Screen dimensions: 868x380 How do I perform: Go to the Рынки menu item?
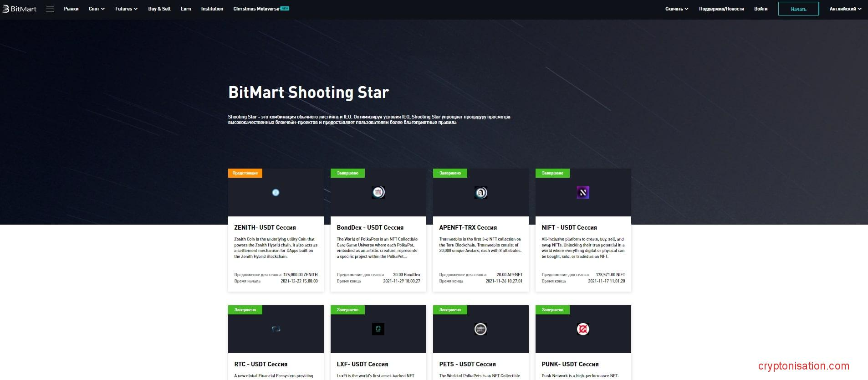[x=71, y=9]
